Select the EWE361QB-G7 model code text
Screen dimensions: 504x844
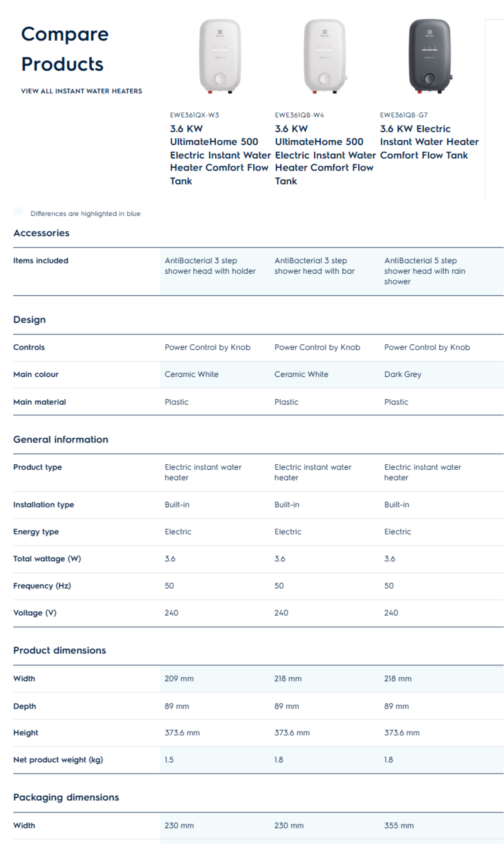[x=404, y=115]
